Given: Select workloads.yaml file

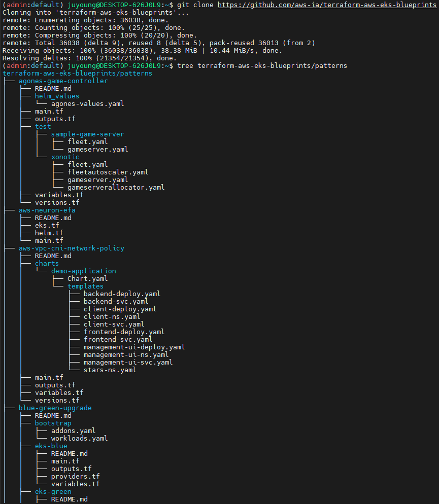Looking at the screenshot, I should pos(80,439).
